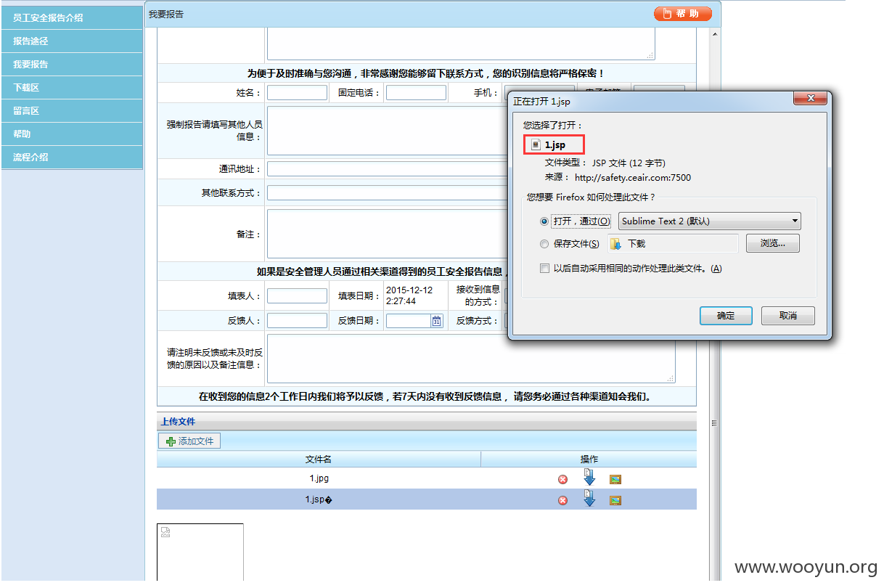Click the 强制报告 other personnel textarea
Image resolution: width=884 pixels, height=588 pixels.
tap(388, 131)
